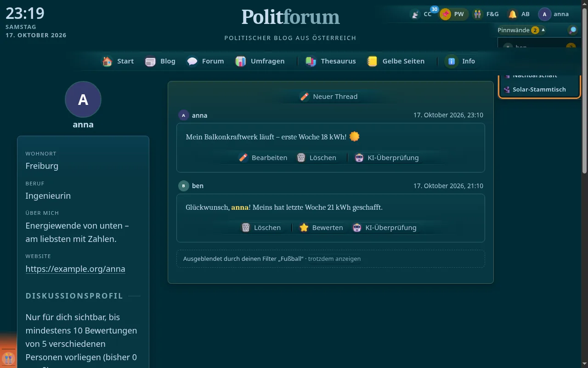Click the trash Löschen icon on anna's post

(301, 157)
